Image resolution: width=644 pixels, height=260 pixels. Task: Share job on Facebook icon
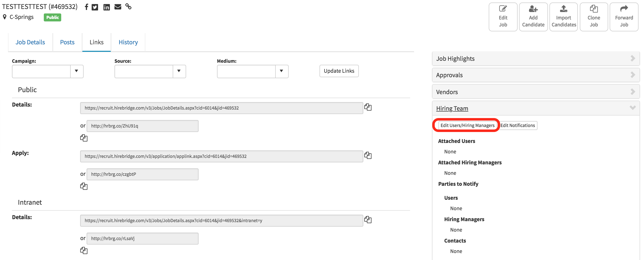point(86,7)
